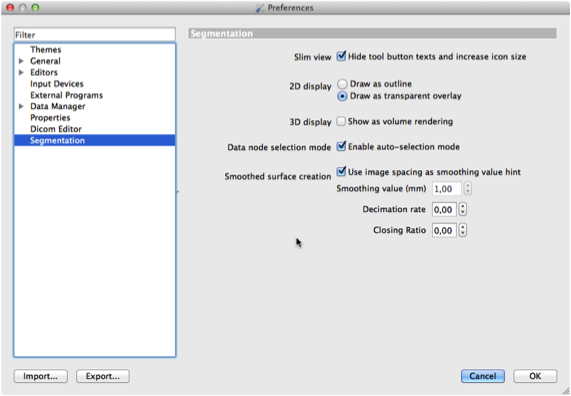
Task: Close the Preferences window
Action: click(x=10, y=7)
